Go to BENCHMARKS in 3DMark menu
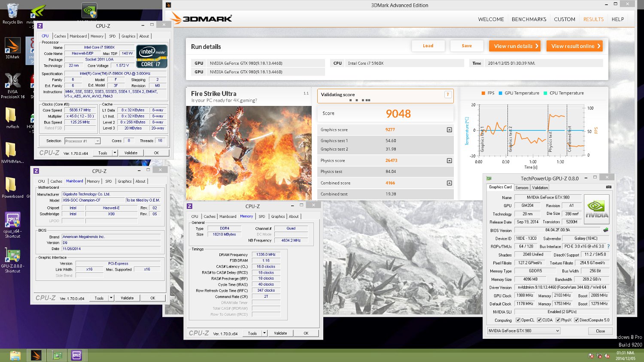 tap(529, 19)
